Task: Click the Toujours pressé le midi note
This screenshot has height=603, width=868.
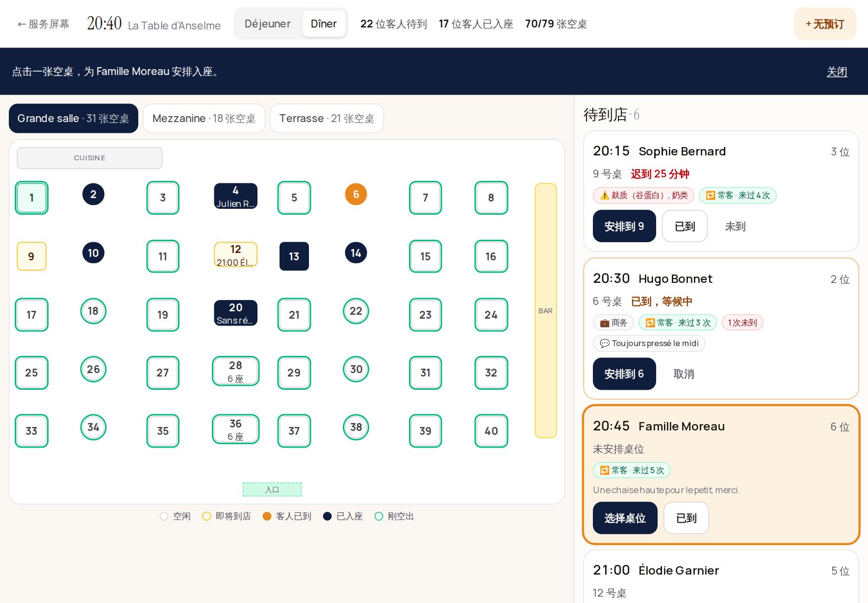Action: click(x=649, y=343)
